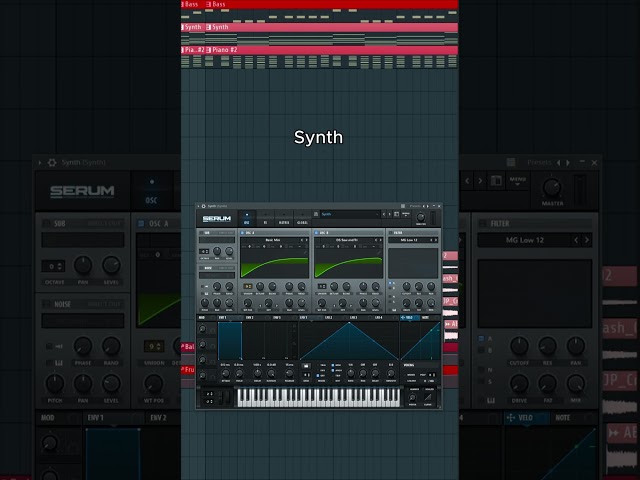Edit OSC B wavetable with pencil icon
Image resolution: width=640 pixels, height=480 pixels.
click(378, 253)
